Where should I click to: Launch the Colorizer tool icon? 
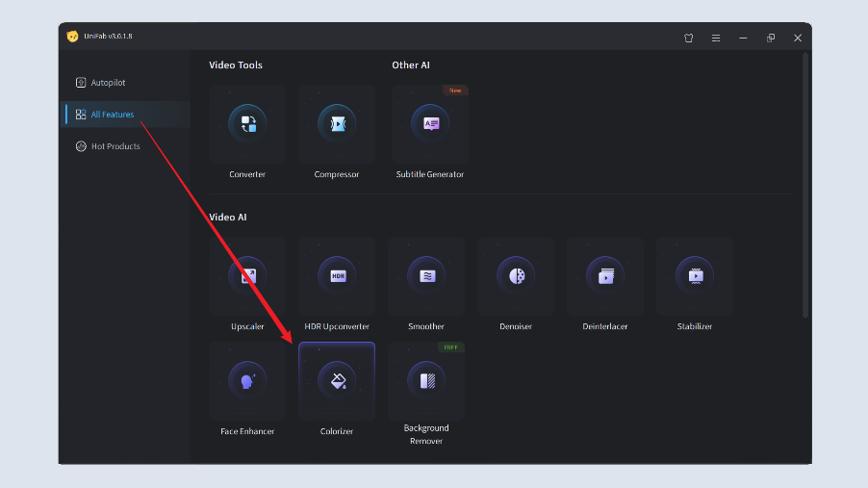[337, 380]
